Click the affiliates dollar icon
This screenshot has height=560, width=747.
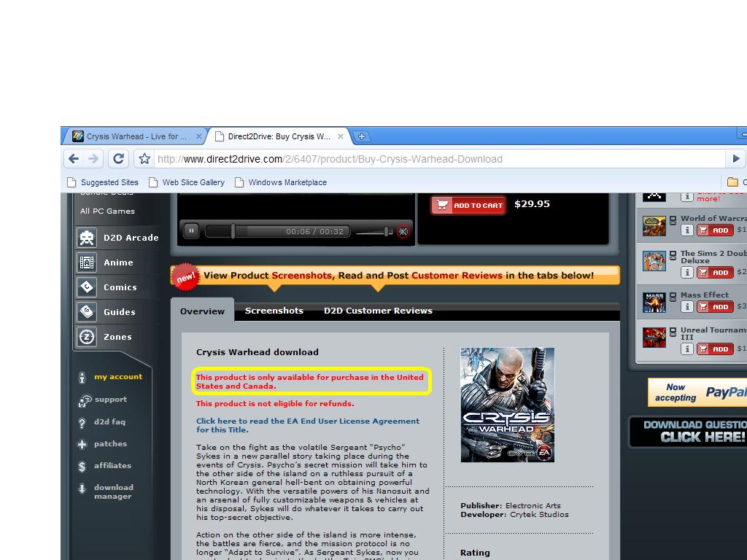point(82,467)
